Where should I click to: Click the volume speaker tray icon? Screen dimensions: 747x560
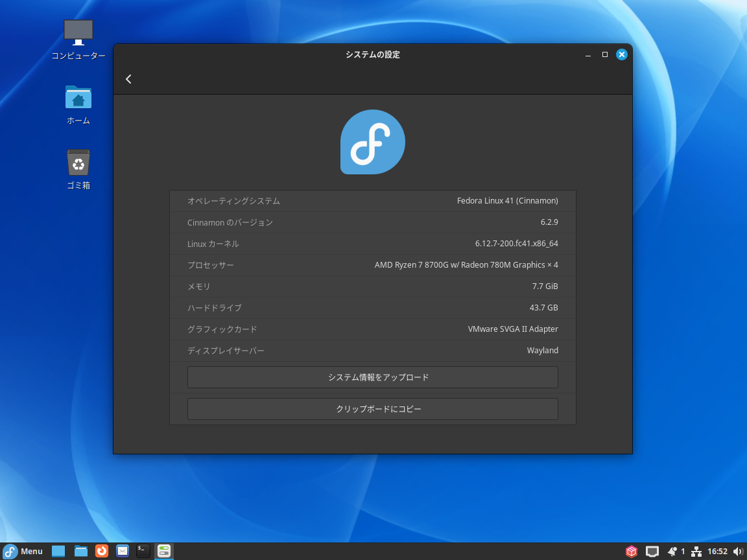[738, 552]
